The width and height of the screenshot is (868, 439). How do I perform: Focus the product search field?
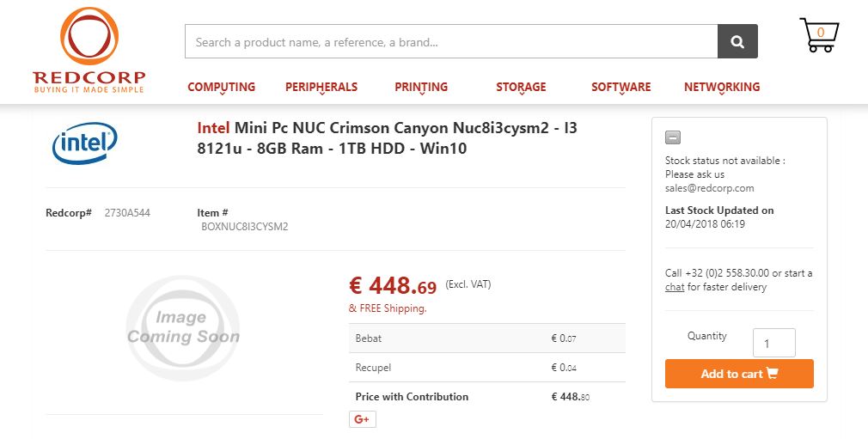pyautogui.click(x=451, y=41)
